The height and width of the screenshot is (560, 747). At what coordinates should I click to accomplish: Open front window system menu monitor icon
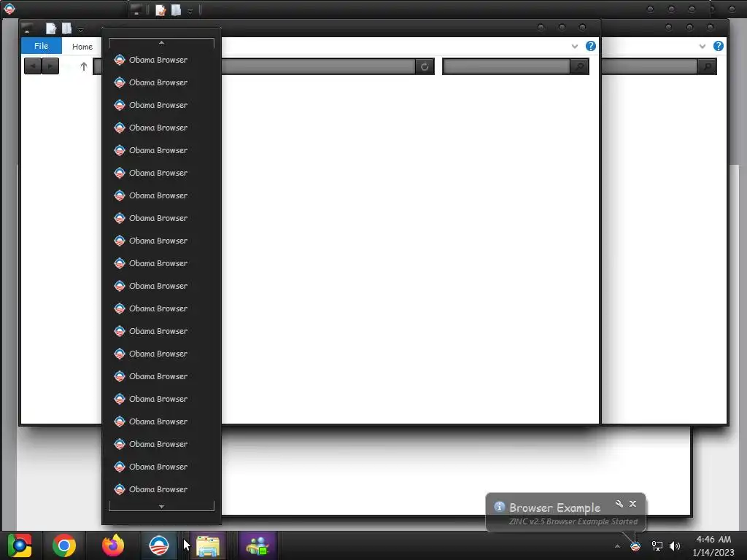tap(28, 28)
